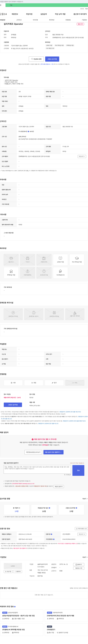This screenshot has height=644, width=88.
Task: Click the 서류 selection step
Action: click(13, 383)
